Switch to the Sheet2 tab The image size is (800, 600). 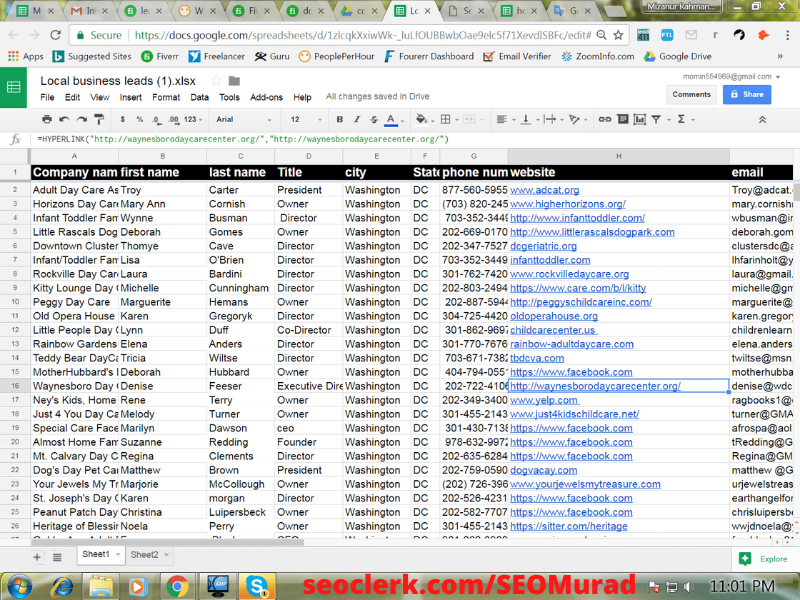[x=144, y=555]
